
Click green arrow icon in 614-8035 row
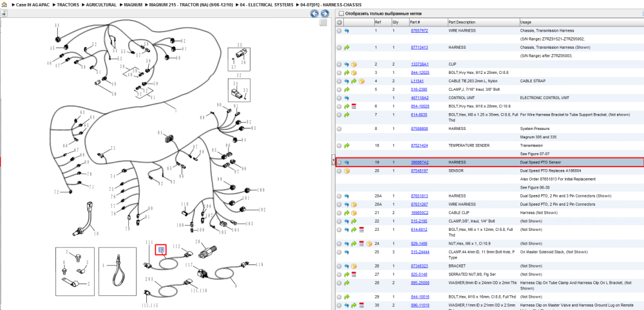tap(346, 115)
